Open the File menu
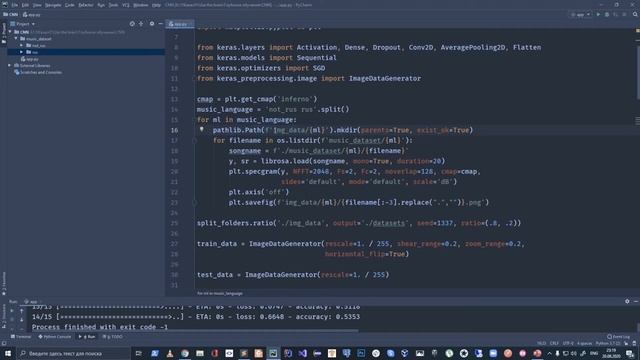640x360 pixels. 15,5
